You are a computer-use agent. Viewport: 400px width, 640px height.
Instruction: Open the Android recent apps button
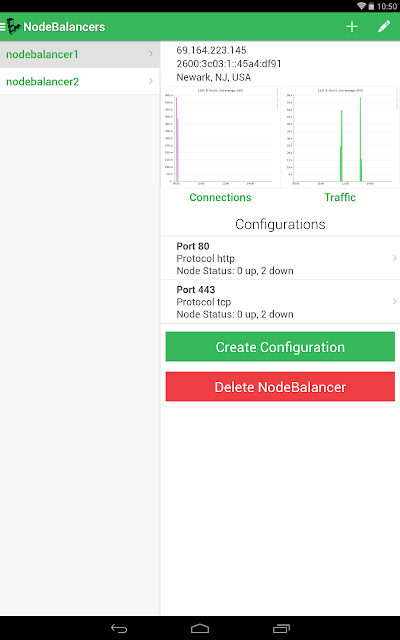281,629
